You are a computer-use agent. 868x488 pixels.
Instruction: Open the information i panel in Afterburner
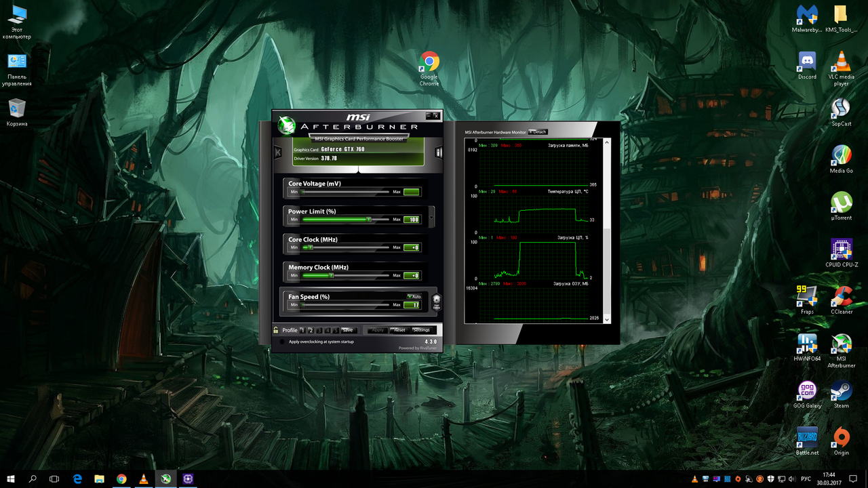[438, 152]
